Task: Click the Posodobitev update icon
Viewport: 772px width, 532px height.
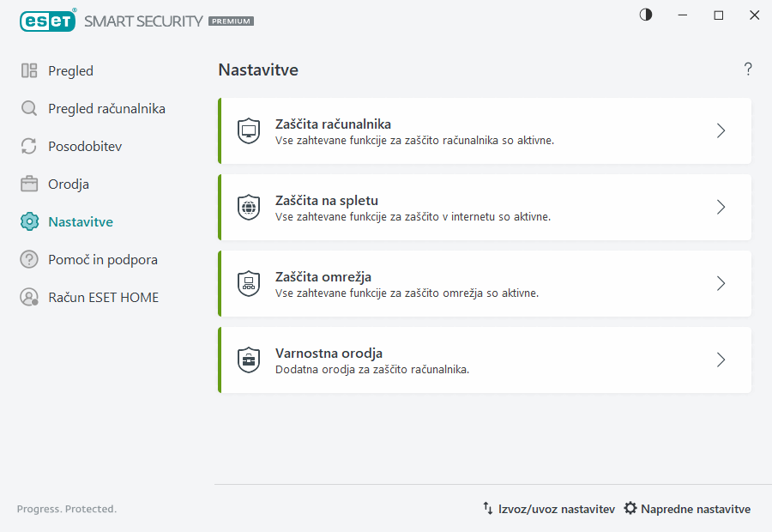Action: pyautogui.click(x=30, y=146)
